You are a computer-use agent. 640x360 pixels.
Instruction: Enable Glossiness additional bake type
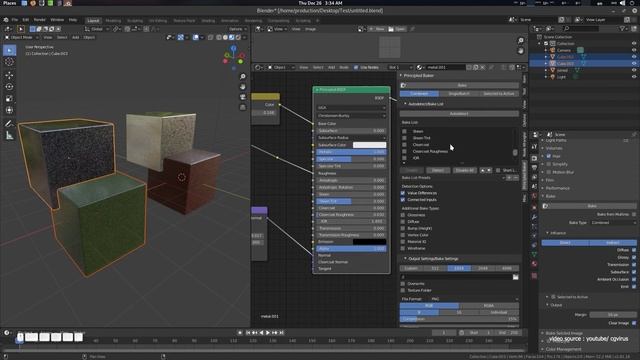click(x=403, y=215)
